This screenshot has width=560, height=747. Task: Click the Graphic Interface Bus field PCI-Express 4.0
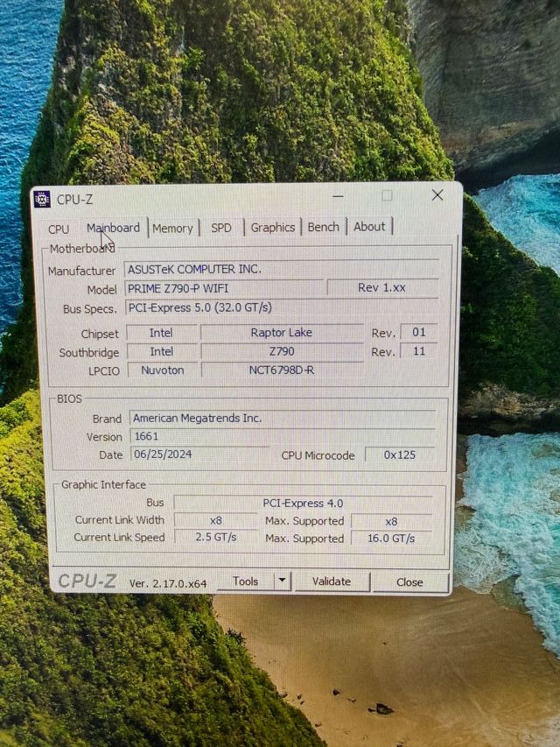coord(303,503)
